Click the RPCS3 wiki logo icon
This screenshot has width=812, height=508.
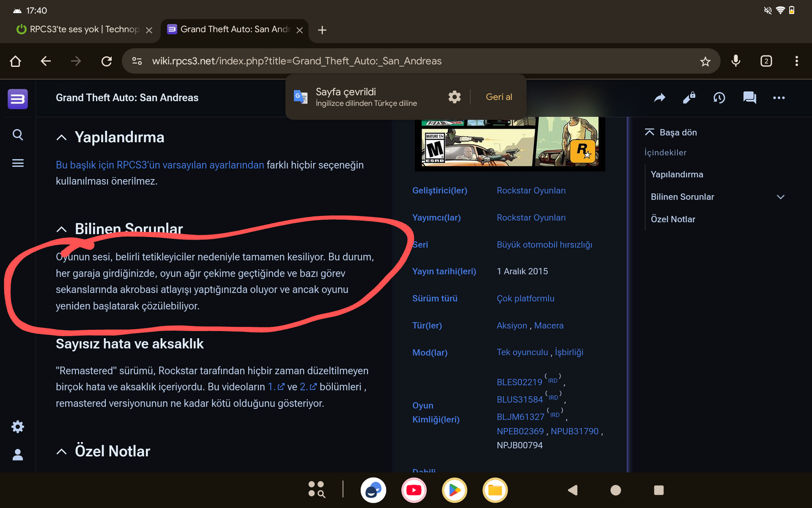click(18, 99)
